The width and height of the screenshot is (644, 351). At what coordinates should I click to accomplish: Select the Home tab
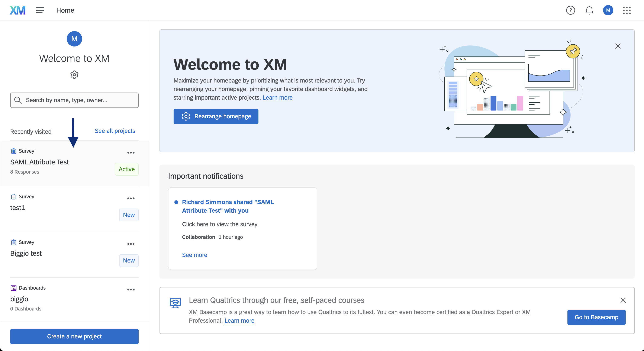(65, 10)
